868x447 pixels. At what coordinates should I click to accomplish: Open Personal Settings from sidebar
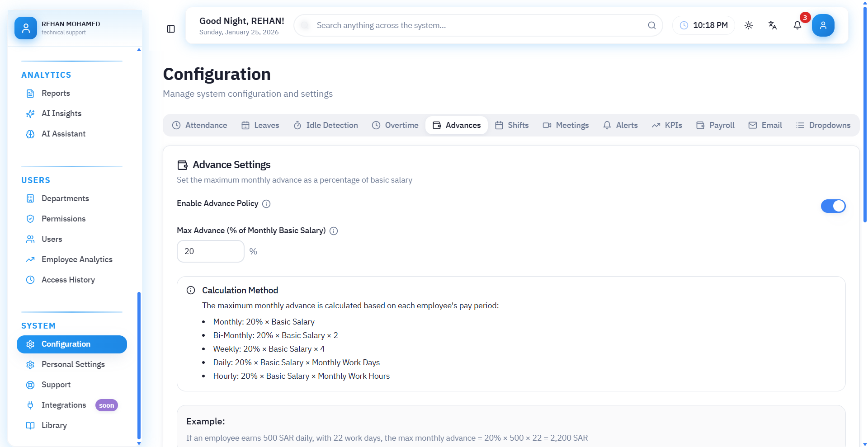pyautogui.click(x=73, y=364)
